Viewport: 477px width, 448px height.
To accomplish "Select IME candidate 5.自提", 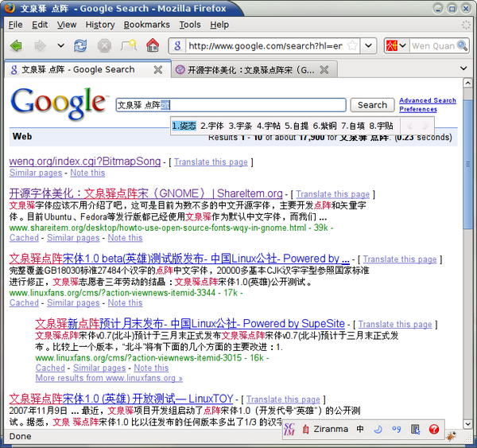I will tap(297, 126).
